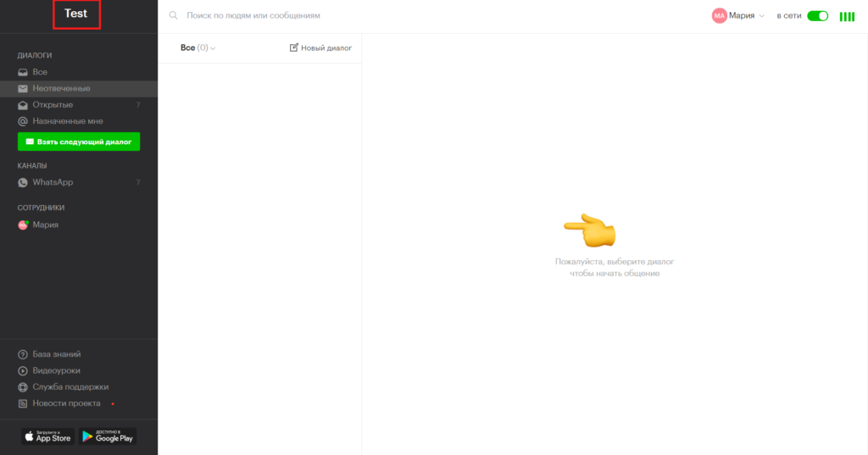Select the Все dialogs folder
Image resolution: width=868 pixels, height=455 pixels.
79,72
